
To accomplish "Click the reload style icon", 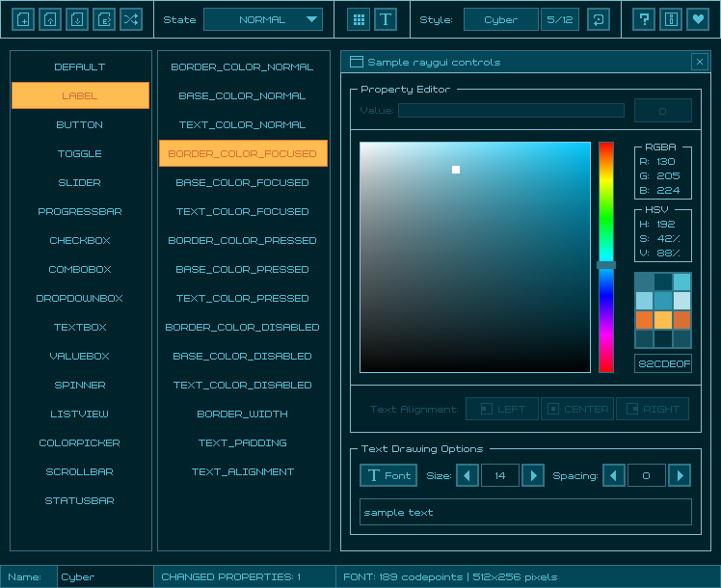I will pyautogui.click(x=598, y=19).
